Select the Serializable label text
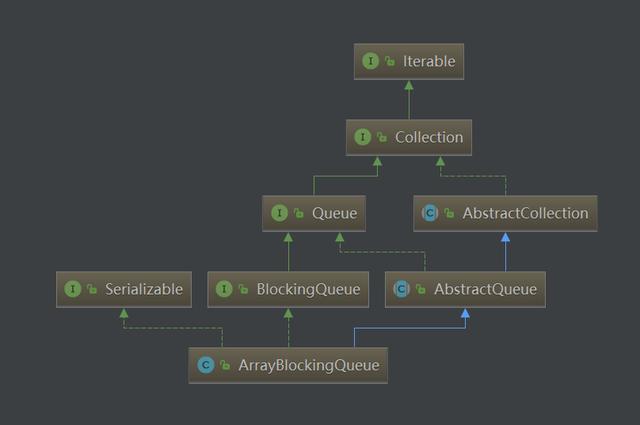Viewport: 640px width, 425px height. coord(144,290)
